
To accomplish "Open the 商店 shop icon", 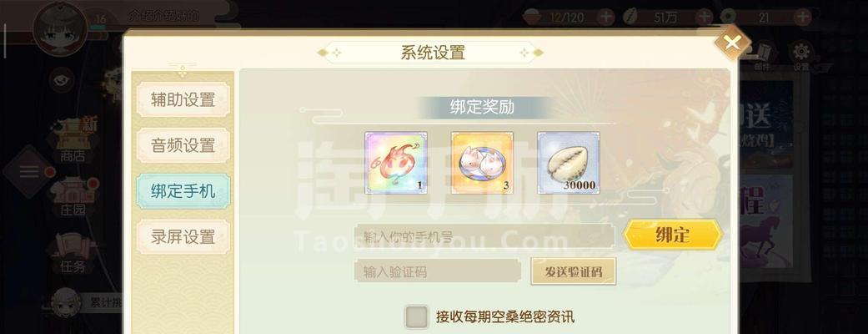I will 73,139.
